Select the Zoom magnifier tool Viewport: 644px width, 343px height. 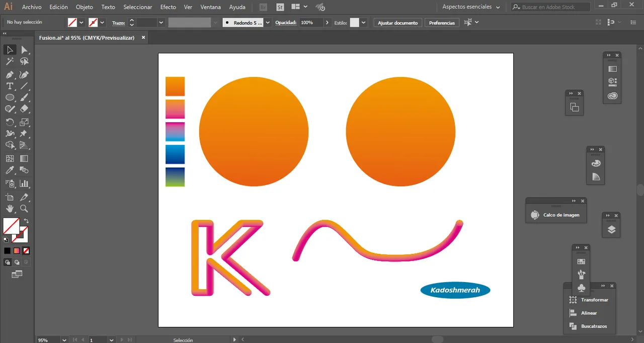click(24, 209)
